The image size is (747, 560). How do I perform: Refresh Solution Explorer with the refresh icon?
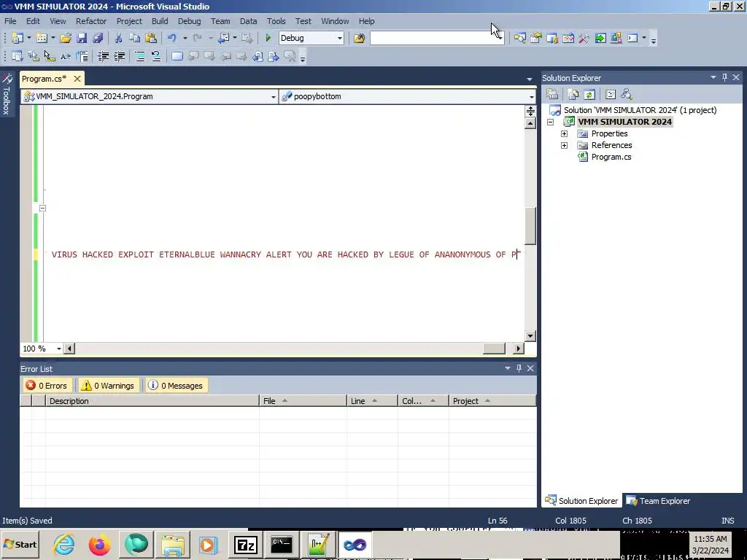click(x=589, y=94)
